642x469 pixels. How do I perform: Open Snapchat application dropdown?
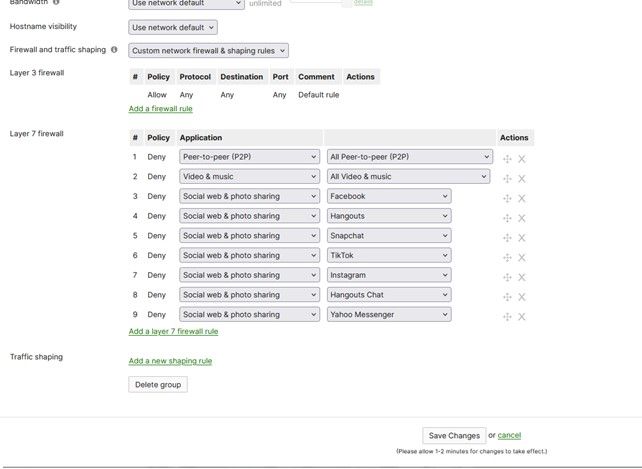click(389, 236)
